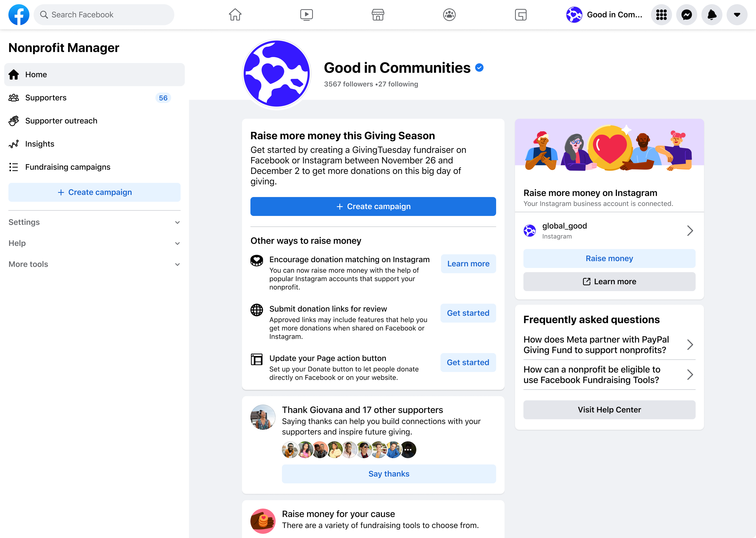Get started submitting donation links
This screenshot has width=756, height=538.
[x=468, y=313]
